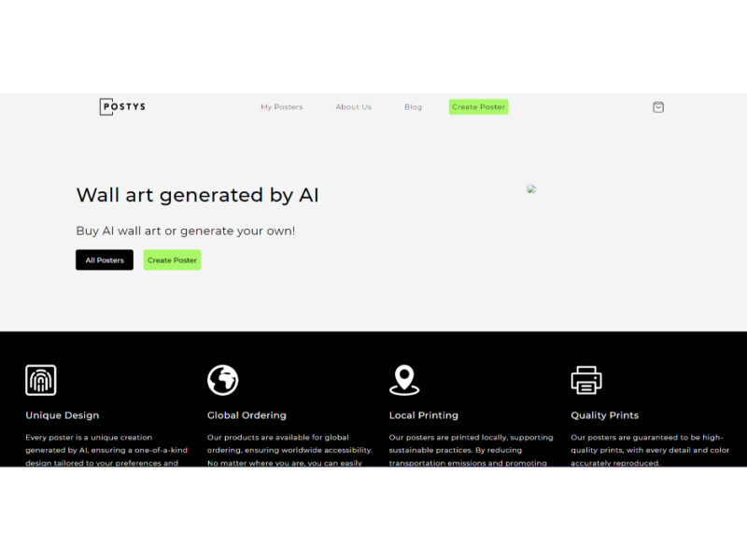Select the globe Global Ordering icon
Image resolution: width=747 pixels, height=560 pixels.
222,380
